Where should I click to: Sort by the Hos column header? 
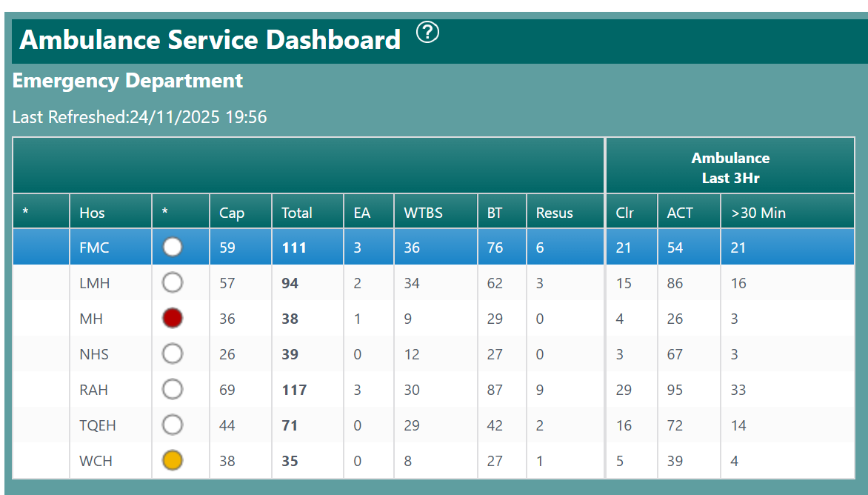point(93,213)
